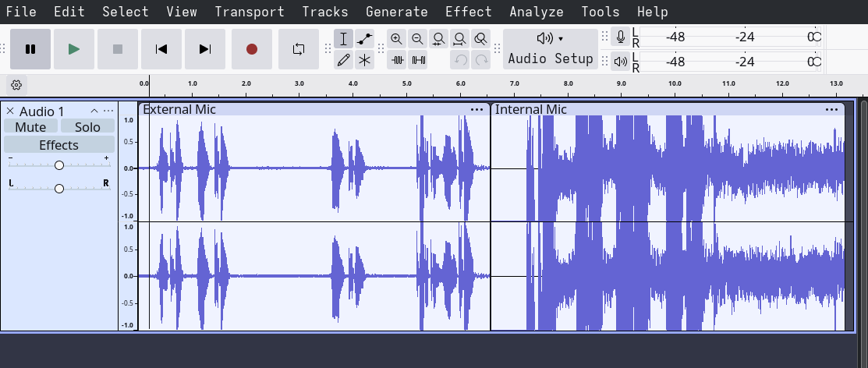
Task: Click the Silence audio selection icon
Action: 419,60
